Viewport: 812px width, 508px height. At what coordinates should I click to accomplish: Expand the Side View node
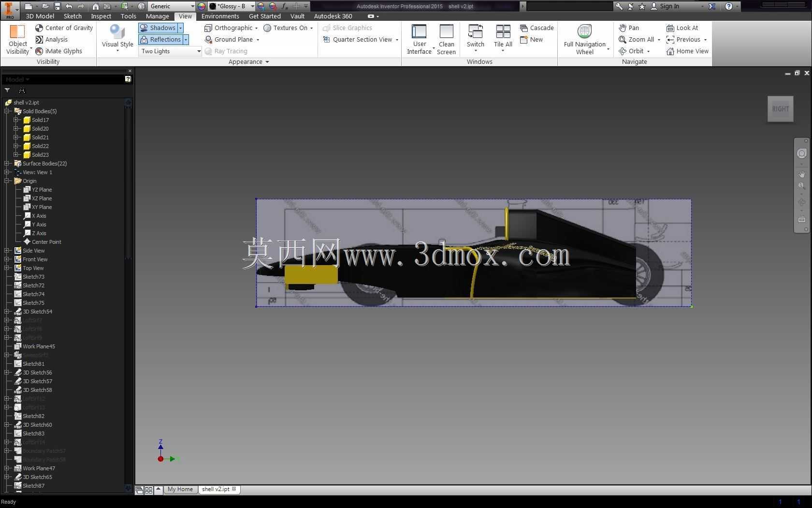(x=7, y=251)
